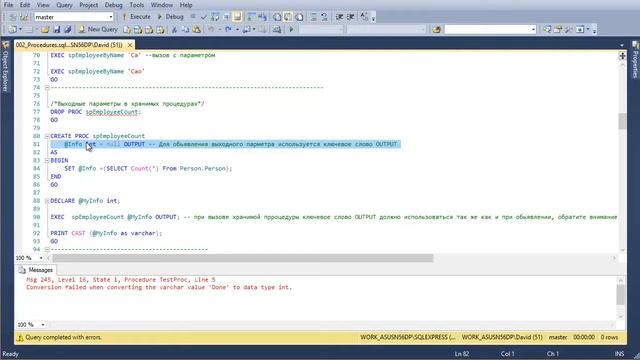Close the 002_Procedures.sql tab

[x=130, y=45]
